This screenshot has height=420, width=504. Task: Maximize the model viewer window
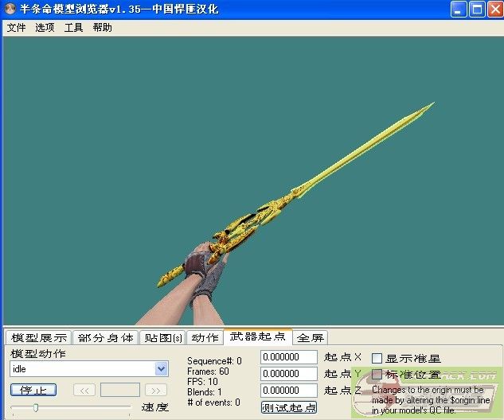[x=477, y=9]
